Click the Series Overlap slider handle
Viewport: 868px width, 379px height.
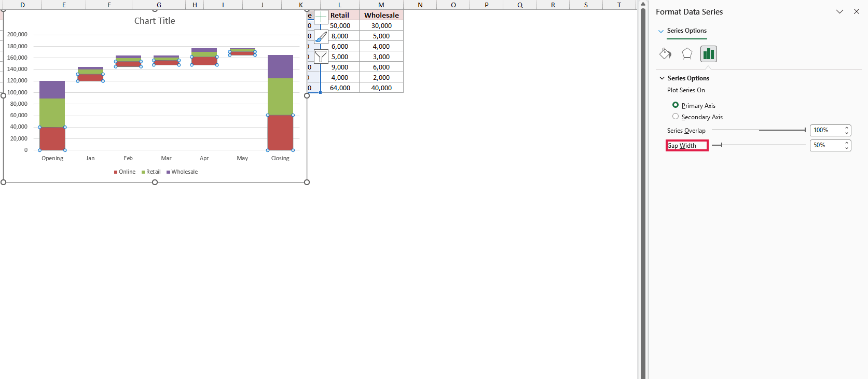point(805,130)
